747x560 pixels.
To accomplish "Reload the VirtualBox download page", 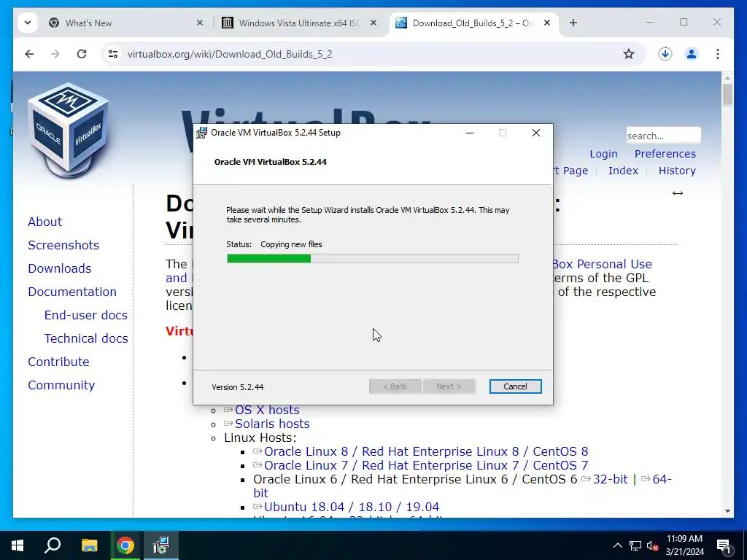I will click(82, 54).
